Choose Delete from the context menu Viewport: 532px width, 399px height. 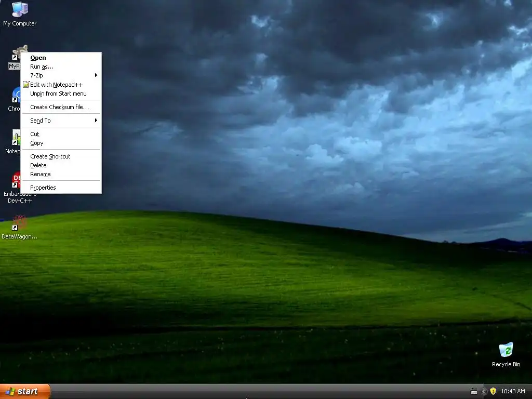pyautogui.click(x=61, y=165)
